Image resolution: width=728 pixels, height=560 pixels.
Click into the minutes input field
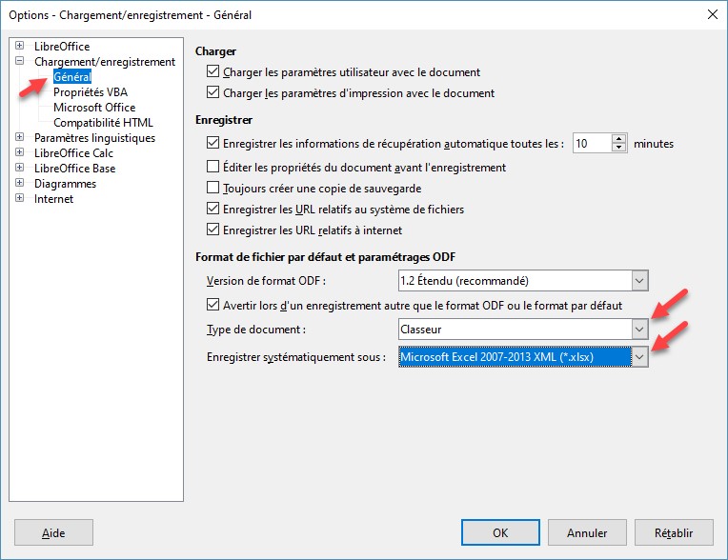click(590, 144)
